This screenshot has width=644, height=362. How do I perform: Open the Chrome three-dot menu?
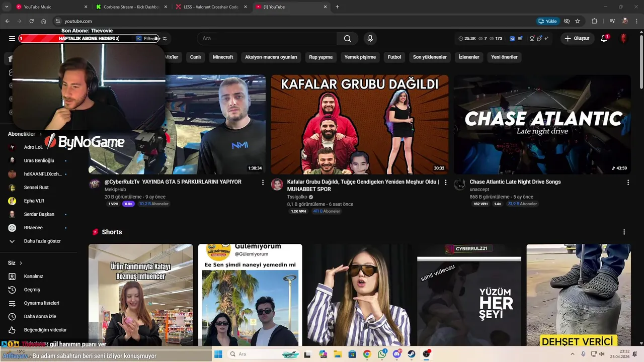click(636, 21)
